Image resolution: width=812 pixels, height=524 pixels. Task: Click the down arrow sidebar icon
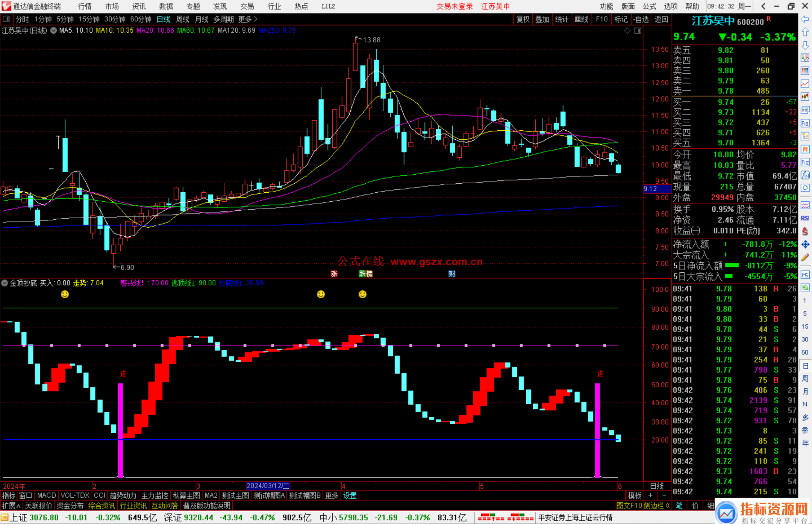(x=805, y=45)
